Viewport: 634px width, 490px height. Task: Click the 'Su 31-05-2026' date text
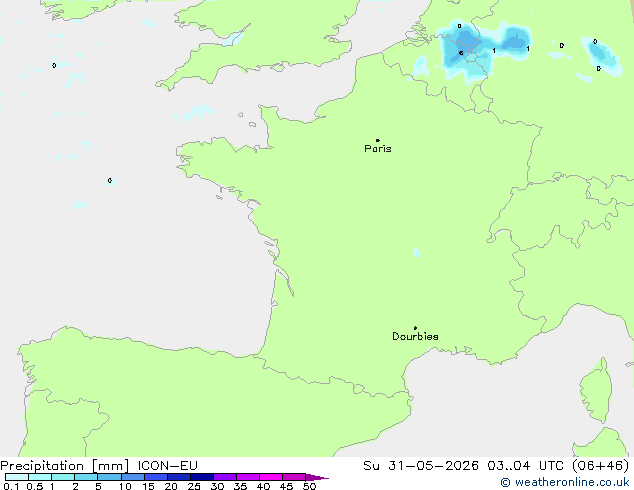(421, 466)
